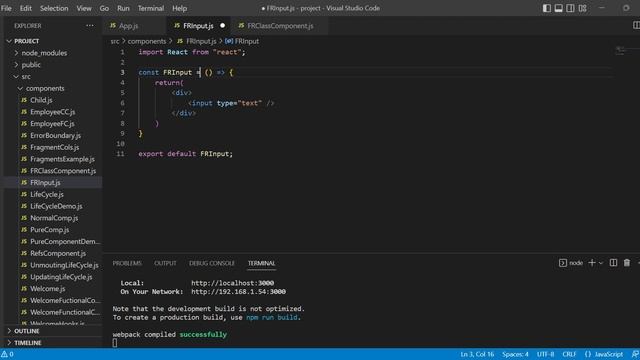This screenshot has height=360, width=640.
Task: Open warnings count in status bar
Action: pyautogui.click(x=7, y=354)
